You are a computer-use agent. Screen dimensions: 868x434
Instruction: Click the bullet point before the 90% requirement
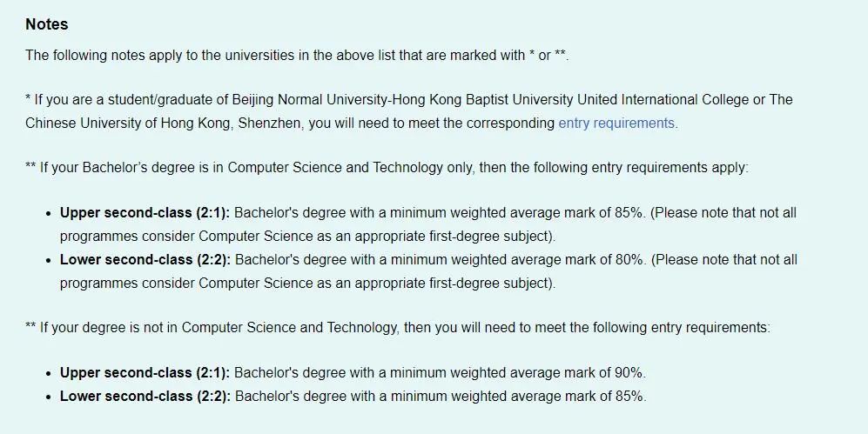coord(50,373)
